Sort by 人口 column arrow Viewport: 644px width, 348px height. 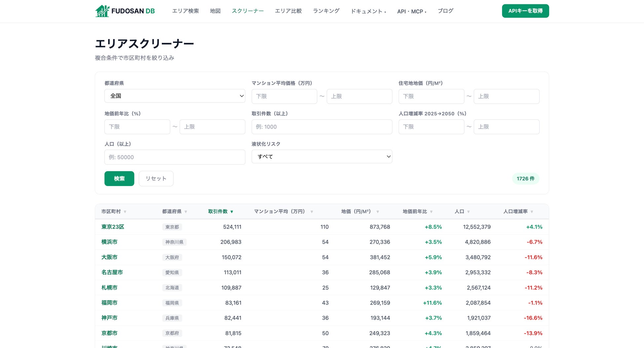[468, 212]
